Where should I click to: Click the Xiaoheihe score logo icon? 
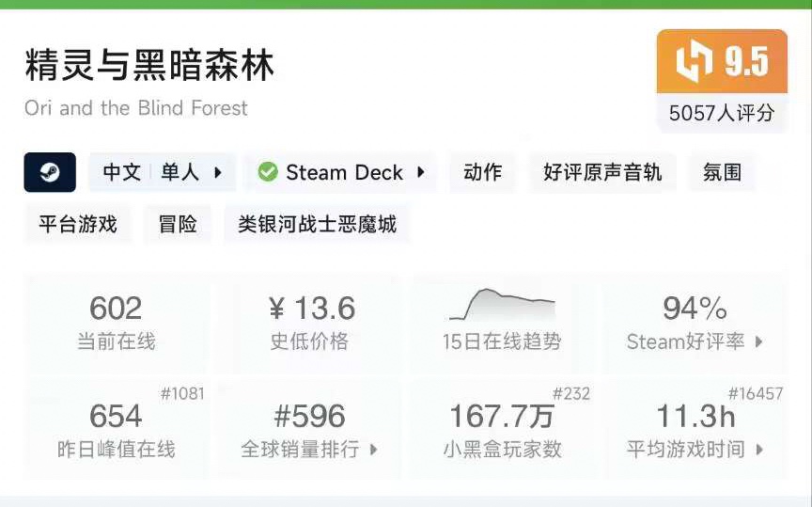(695, 62)
